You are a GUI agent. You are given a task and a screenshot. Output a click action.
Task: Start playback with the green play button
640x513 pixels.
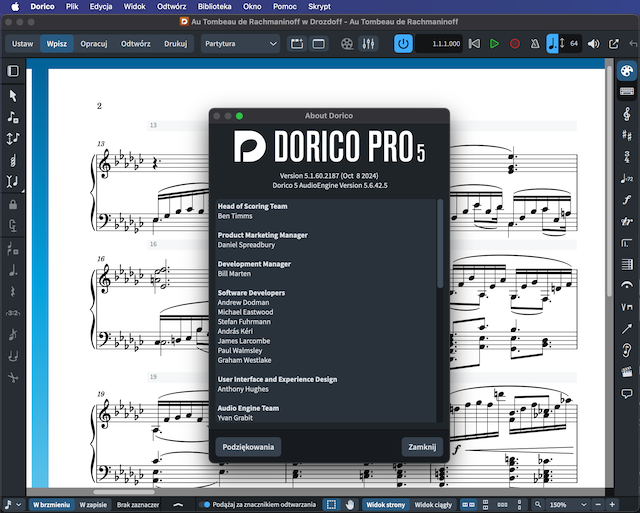tap(494, 44)
